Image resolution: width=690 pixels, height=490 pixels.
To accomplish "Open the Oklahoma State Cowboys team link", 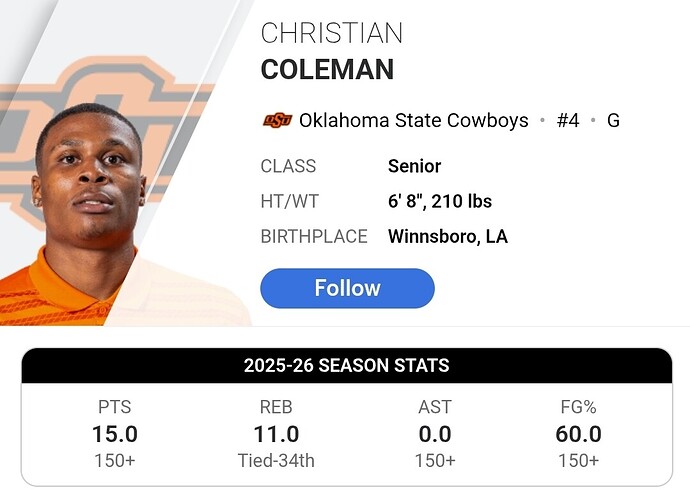I will 413,121.
